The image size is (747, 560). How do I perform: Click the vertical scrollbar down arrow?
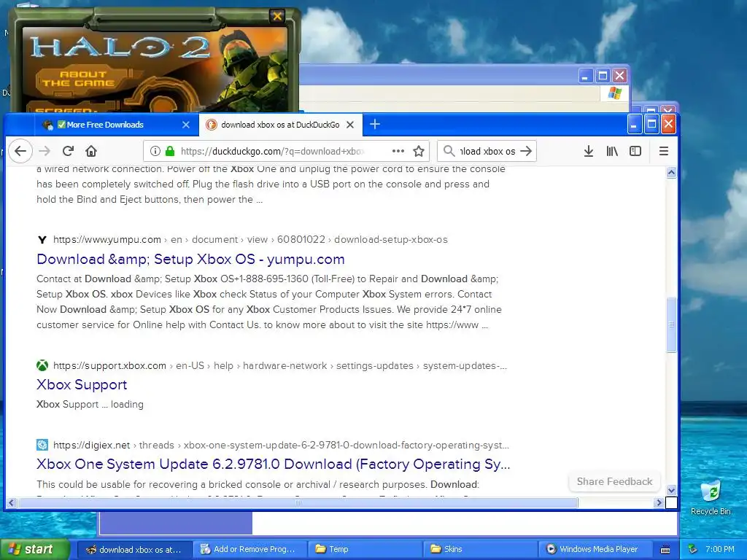click(671, 490)
